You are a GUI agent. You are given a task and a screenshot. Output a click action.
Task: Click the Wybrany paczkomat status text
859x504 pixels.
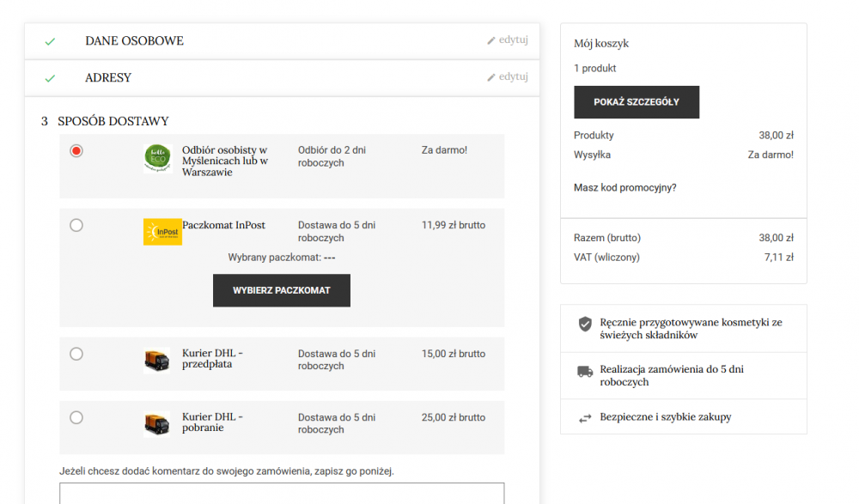click(x=282, y=258)
